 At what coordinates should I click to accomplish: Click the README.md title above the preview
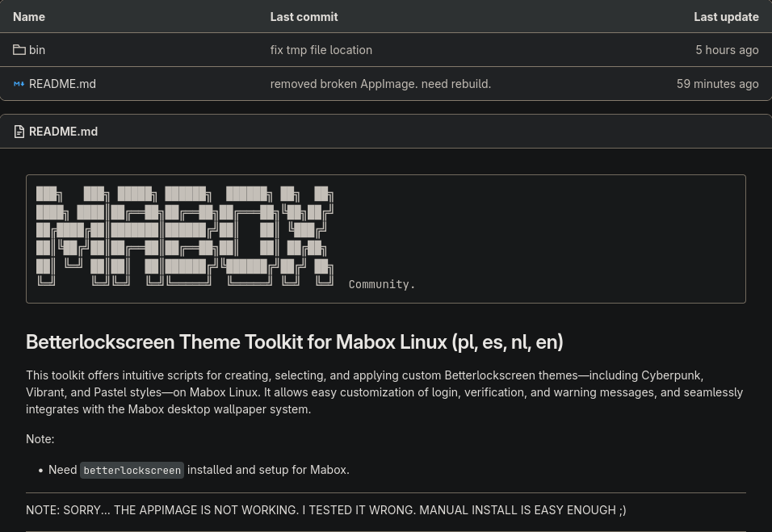(x=63, y=132)
